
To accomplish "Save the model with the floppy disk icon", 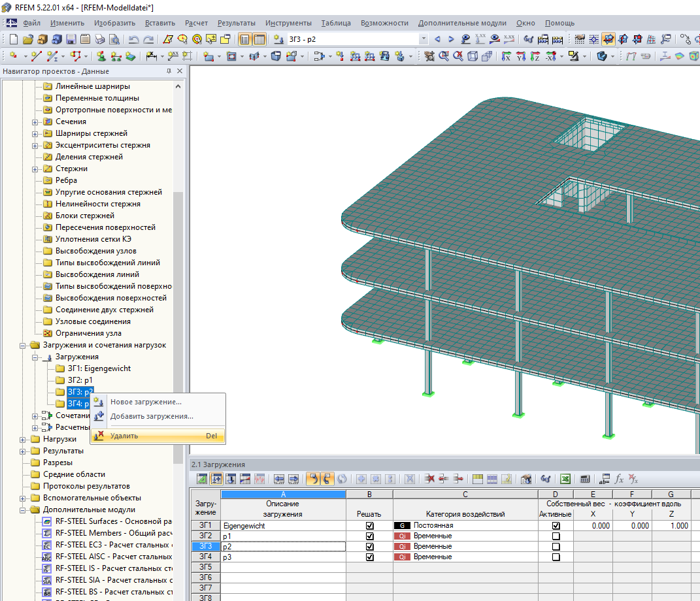I will click(x=71, y=39).
